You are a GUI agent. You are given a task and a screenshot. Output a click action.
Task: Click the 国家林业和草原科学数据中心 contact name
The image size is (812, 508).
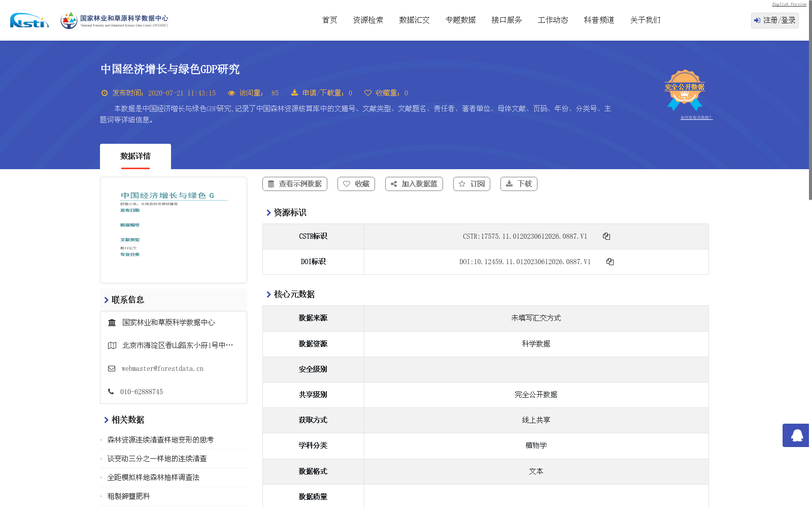point(168,323)
